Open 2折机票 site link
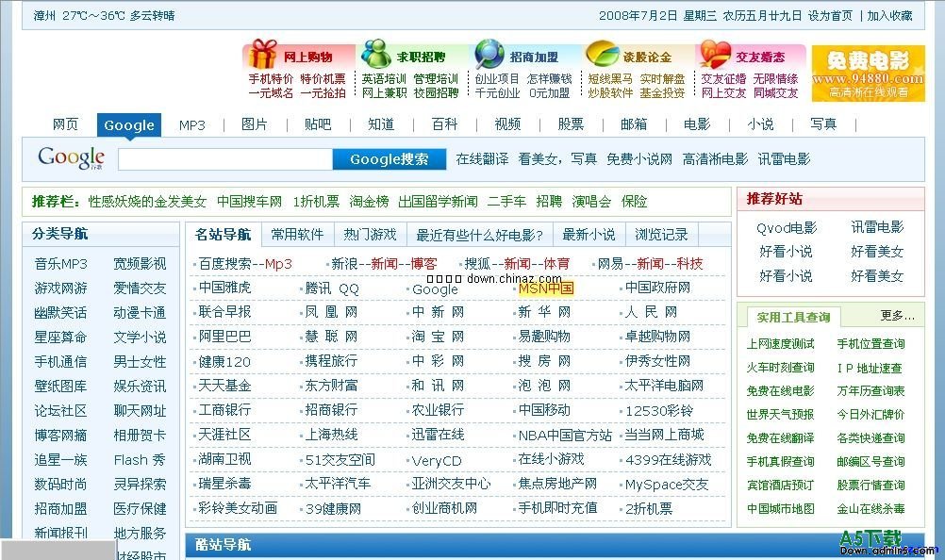The height and width of the screenshot is (560, 945). point(649,509)
